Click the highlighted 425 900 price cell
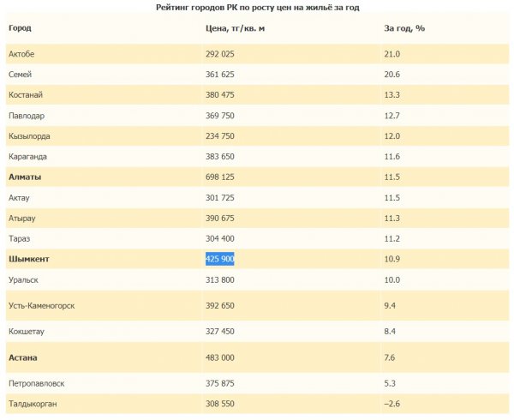The height and width of the screenshot is (420, 514). pos(220,258)
